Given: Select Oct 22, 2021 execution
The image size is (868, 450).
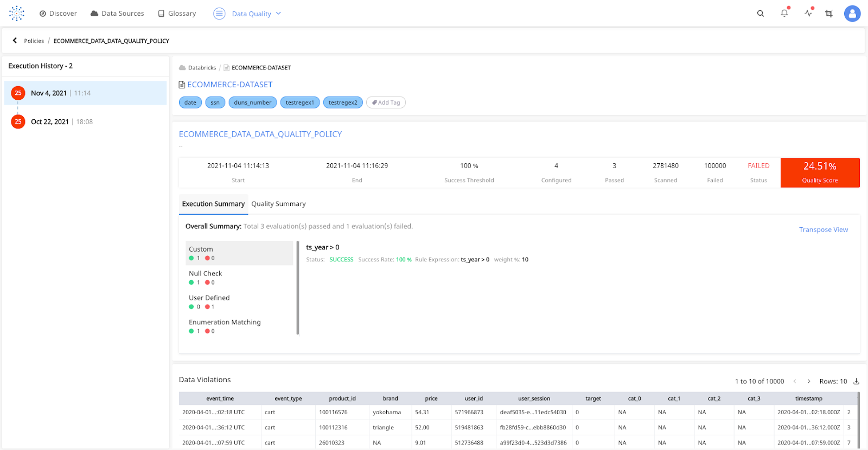Looking at the screenshot, I should point(85,122).
